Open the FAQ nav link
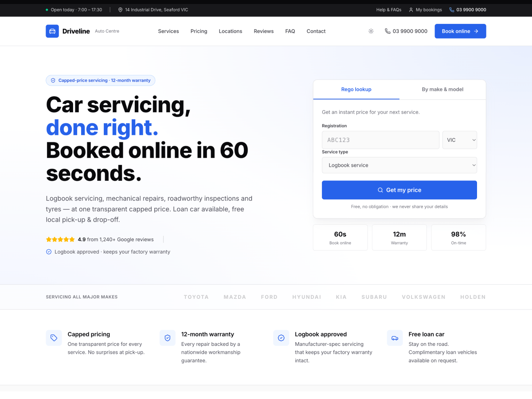 pos(290,31)
